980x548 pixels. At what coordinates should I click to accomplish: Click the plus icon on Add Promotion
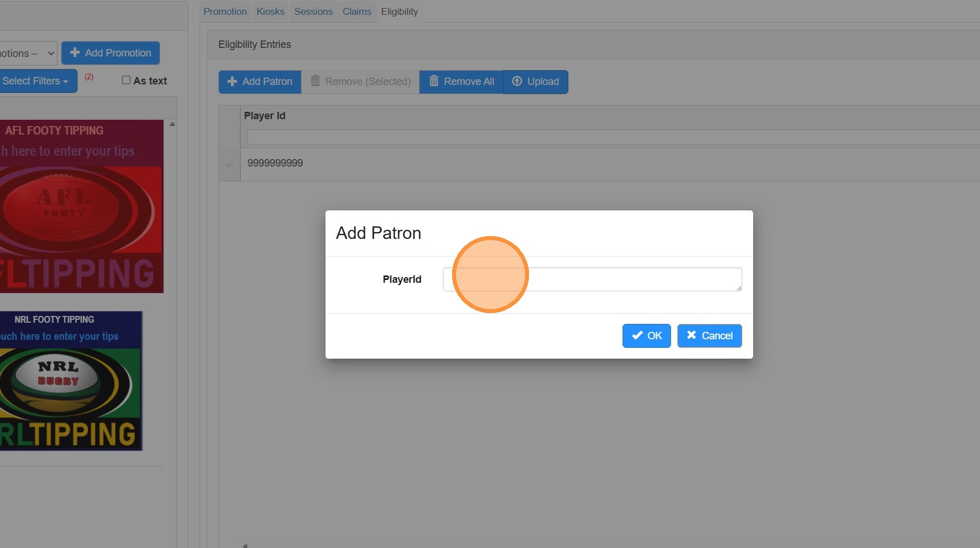(75, 52)
